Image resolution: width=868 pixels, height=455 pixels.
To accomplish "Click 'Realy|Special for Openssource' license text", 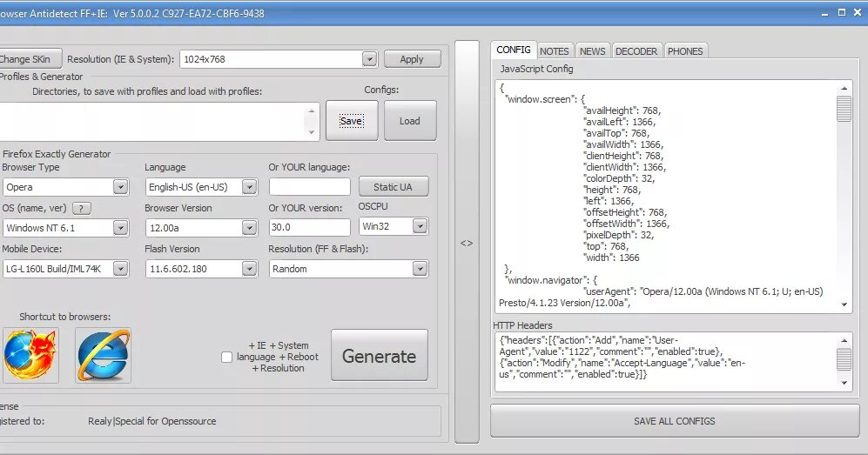I will pos(152,421).
